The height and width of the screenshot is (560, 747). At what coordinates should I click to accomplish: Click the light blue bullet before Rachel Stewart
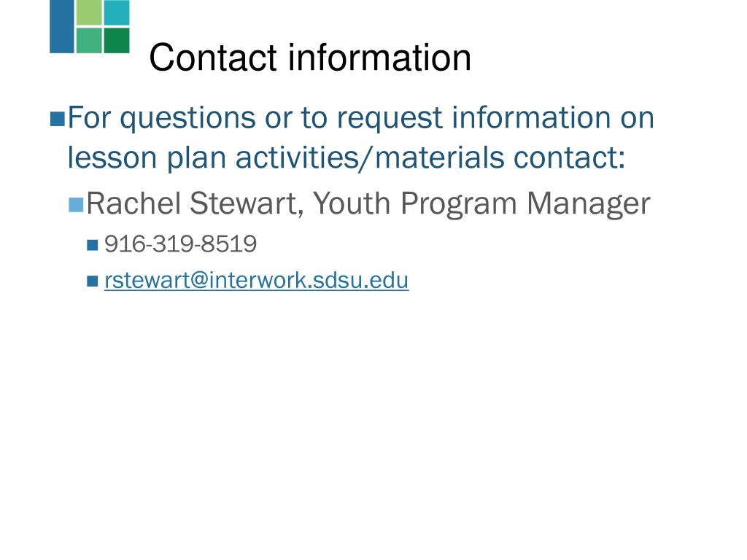coord(76,205)
